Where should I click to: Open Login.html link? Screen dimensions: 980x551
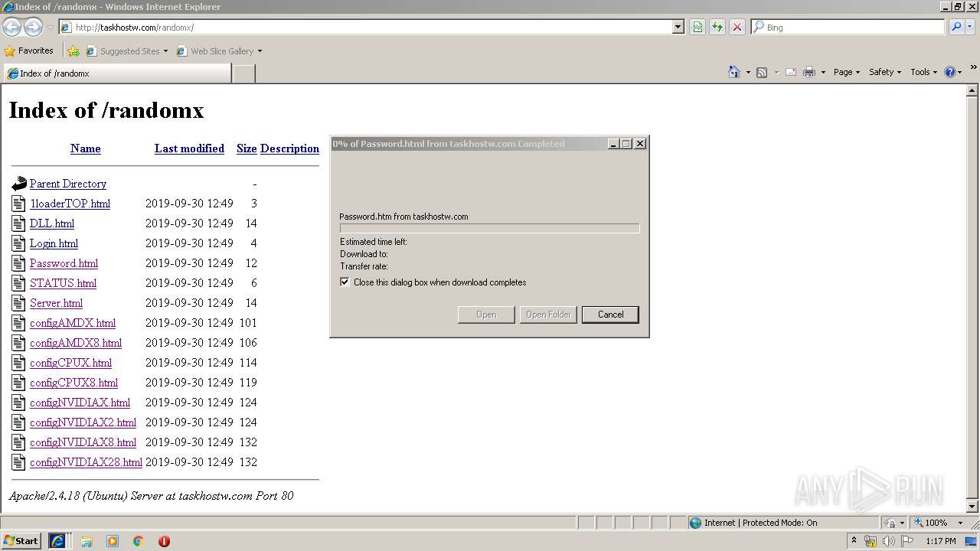pos(54,243)
